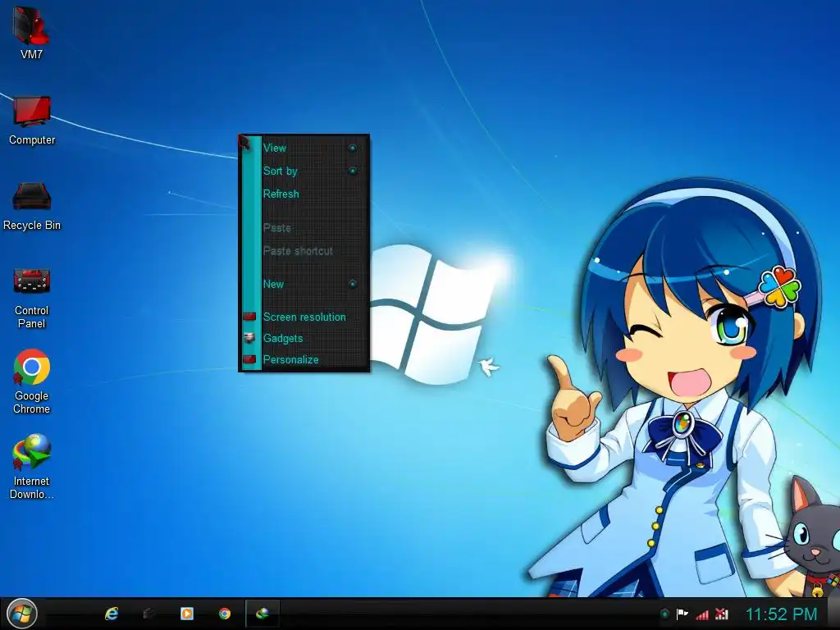
Task: Click the "VM7" label text
Action: [31, 54]
